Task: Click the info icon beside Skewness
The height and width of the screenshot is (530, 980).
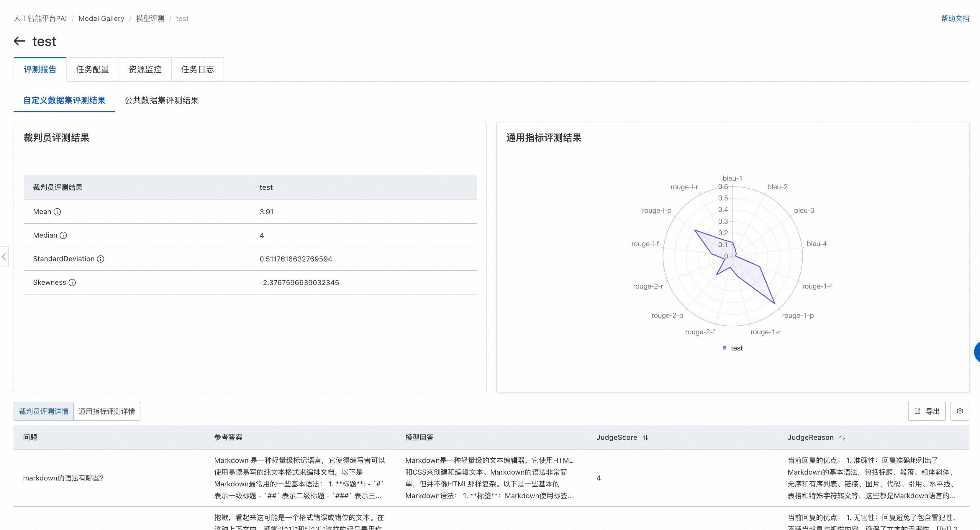Action: point(72,282)
